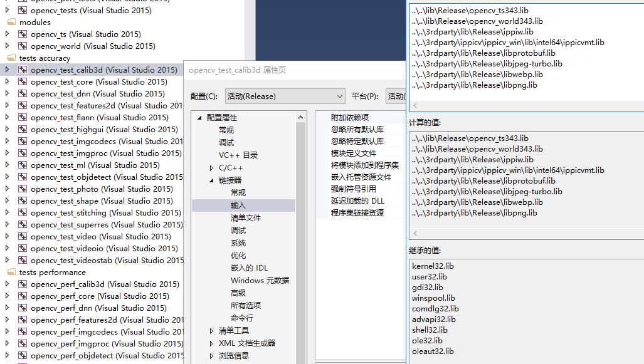Expand the opencv_ts project node
The height and width of the screenshot is (364, 644).
tap(7, 34)
